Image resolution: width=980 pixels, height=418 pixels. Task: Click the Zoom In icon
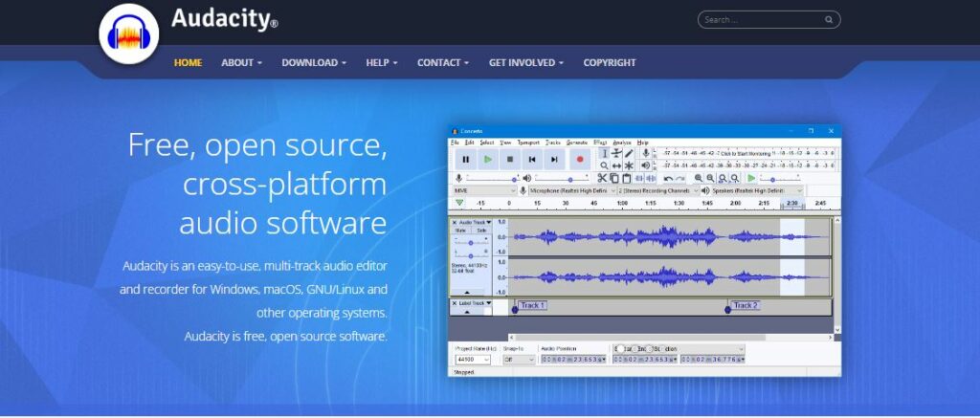(698, 179)
